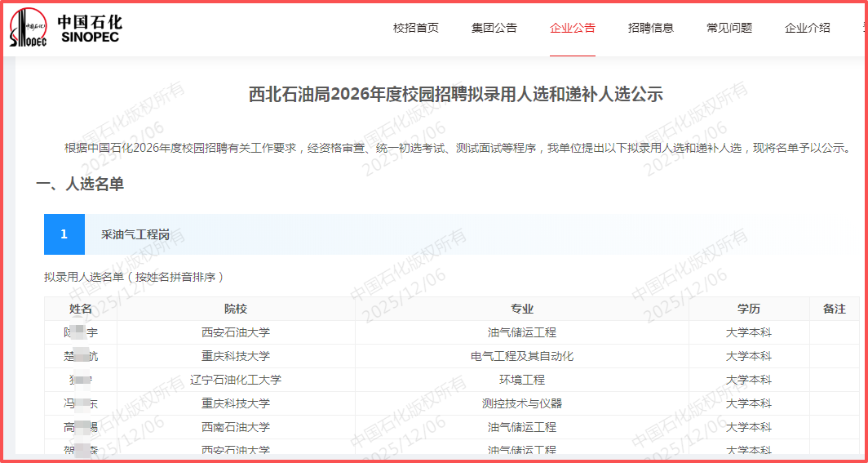Click the 学历 column header
868x463 pixels.
pyautogui.click(x=749, y=309)
